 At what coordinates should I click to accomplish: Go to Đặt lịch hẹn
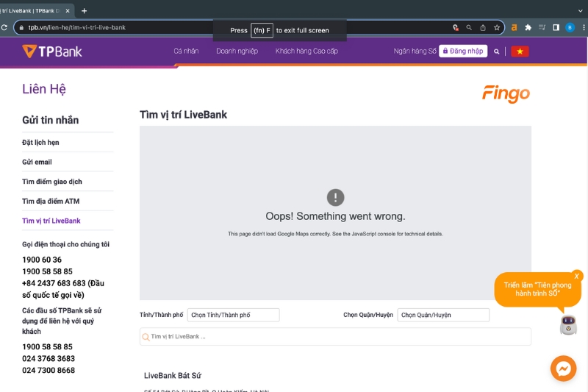click(40, 143)
